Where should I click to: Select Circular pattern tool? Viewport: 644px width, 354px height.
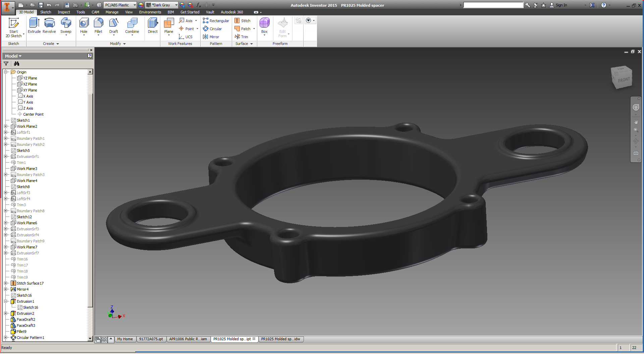(212, 29)
